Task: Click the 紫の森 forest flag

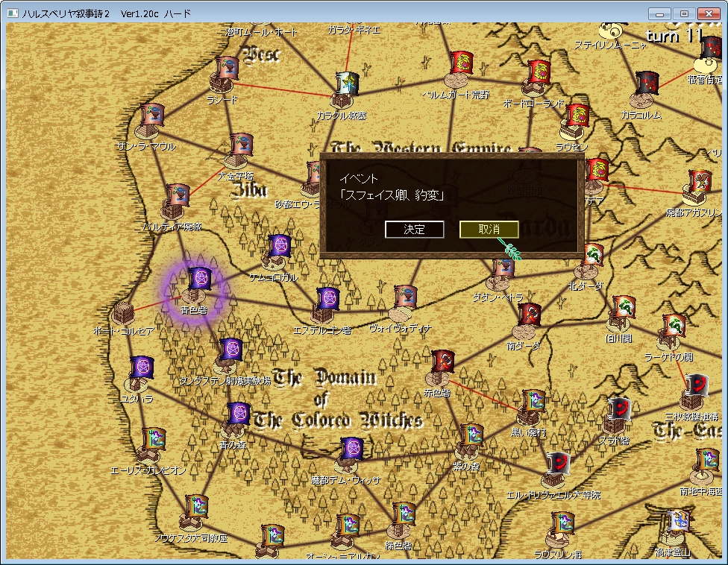Action: click(471, 436)
